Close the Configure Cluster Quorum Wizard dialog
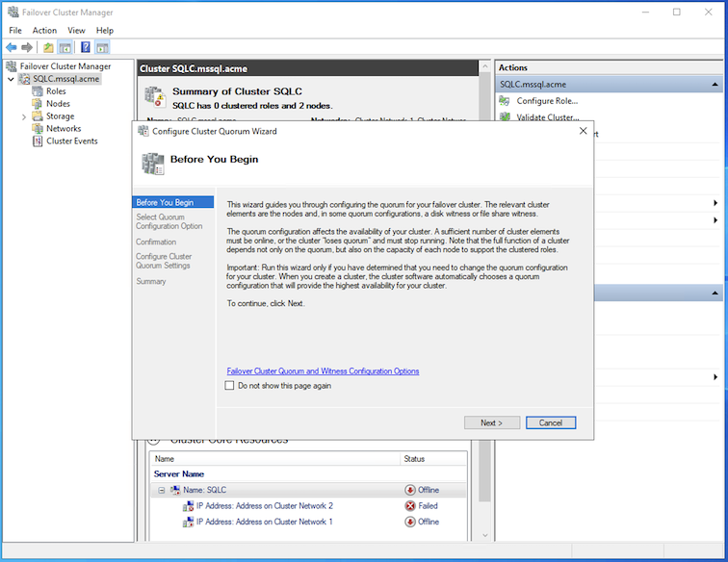 pyautogui.click(x=584, y=131)
